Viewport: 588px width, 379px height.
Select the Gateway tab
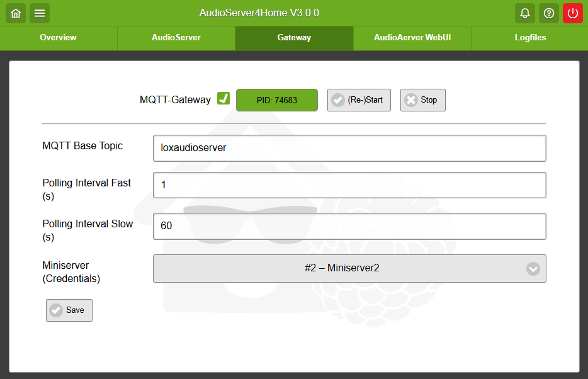point(294,38)
